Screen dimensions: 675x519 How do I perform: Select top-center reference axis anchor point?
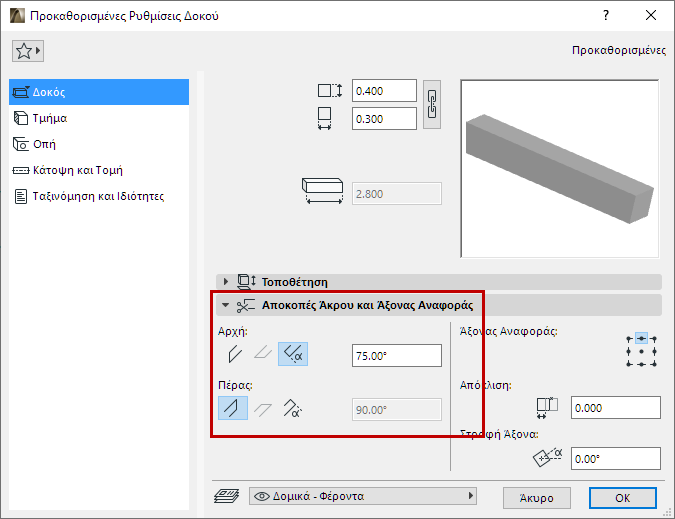[641, 339]
